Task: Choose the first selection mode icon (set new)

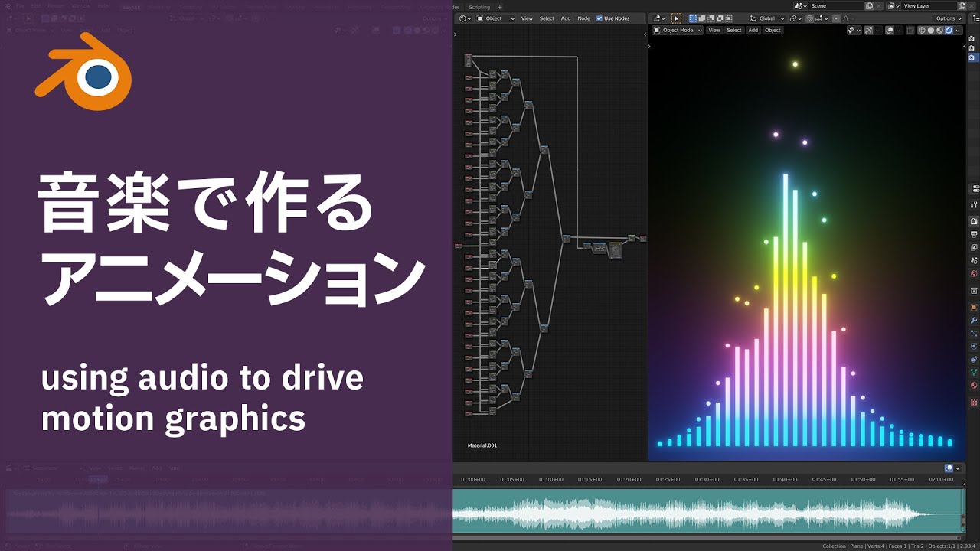Action: pos(693,18)
